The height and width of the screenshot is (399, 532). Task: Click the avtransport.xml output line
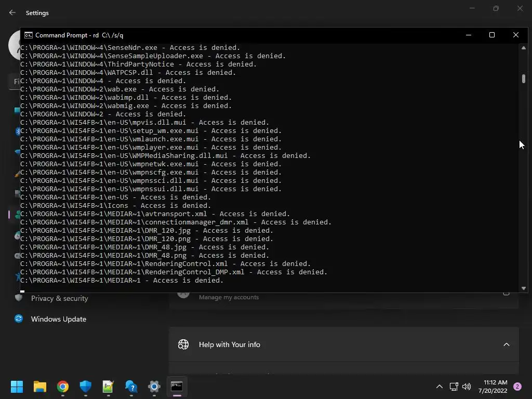(155, 214)
